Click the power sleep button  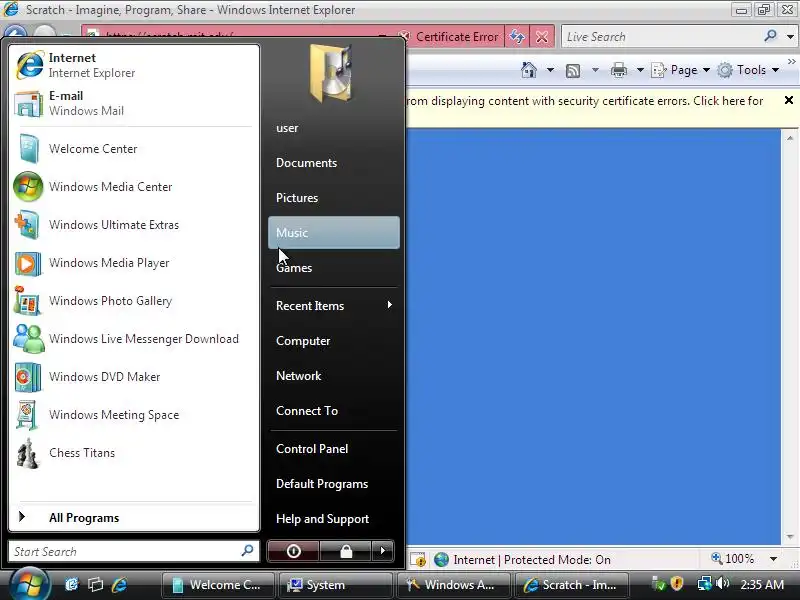293,551
